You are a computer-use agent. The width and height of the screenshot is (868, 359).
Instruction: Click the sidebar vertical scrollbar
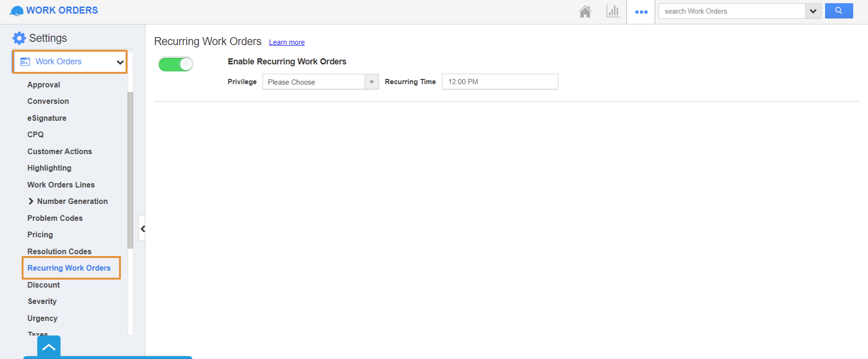(130, 169)
